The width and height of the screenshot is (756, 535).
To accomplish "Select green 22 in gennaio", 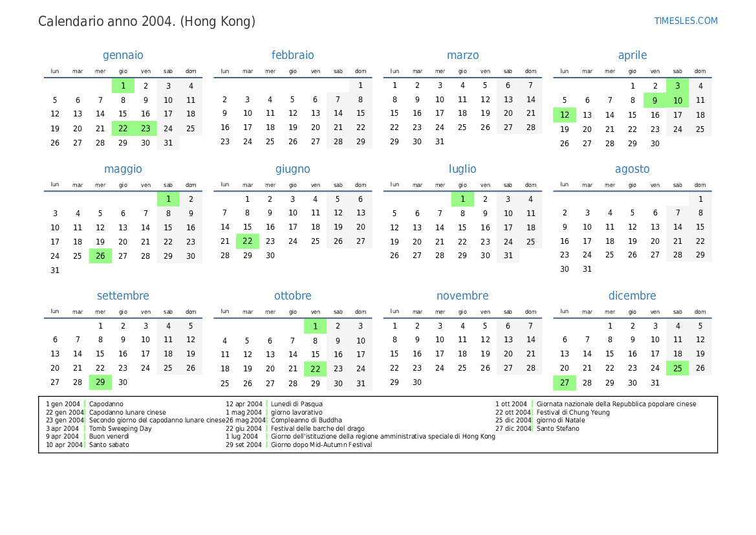I will tap(123, 129).
